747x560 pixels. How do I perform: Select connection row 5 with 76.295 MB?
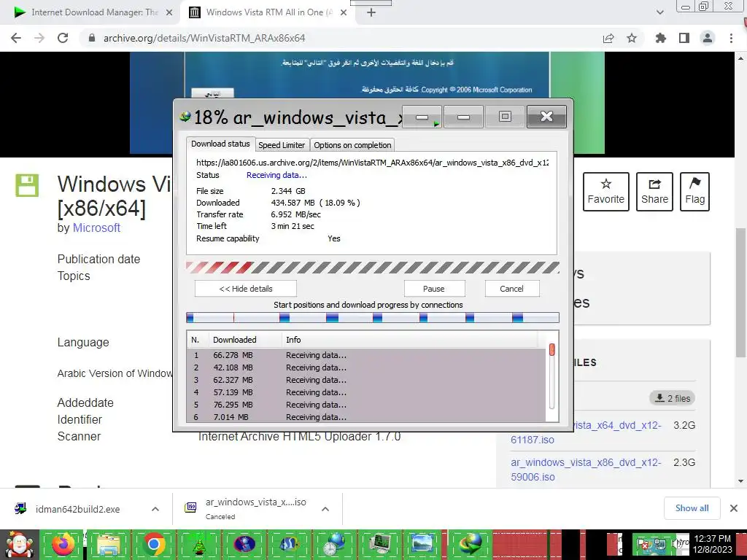(x=366, y=405)
